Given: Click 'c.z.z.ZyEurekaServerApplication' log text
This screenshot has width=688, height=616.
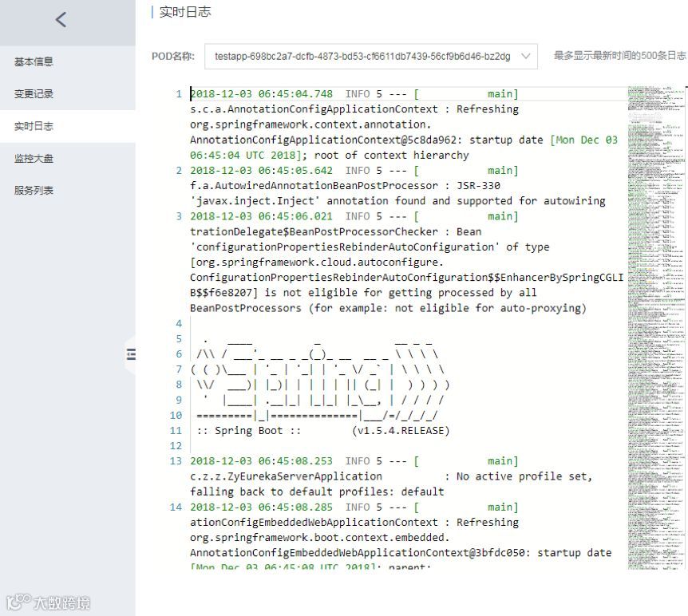Looking at the screenshot, I should coord(286,476).
